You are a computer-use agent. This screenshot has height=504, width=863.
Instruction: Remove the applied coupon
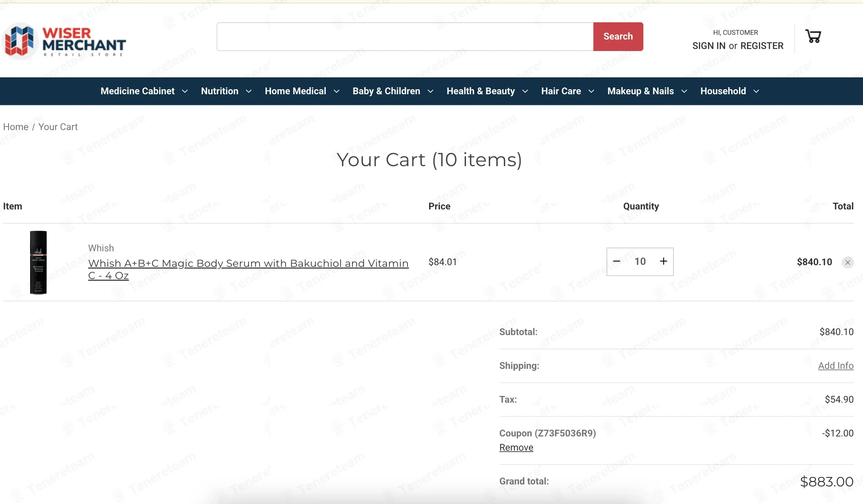[516, 447]
